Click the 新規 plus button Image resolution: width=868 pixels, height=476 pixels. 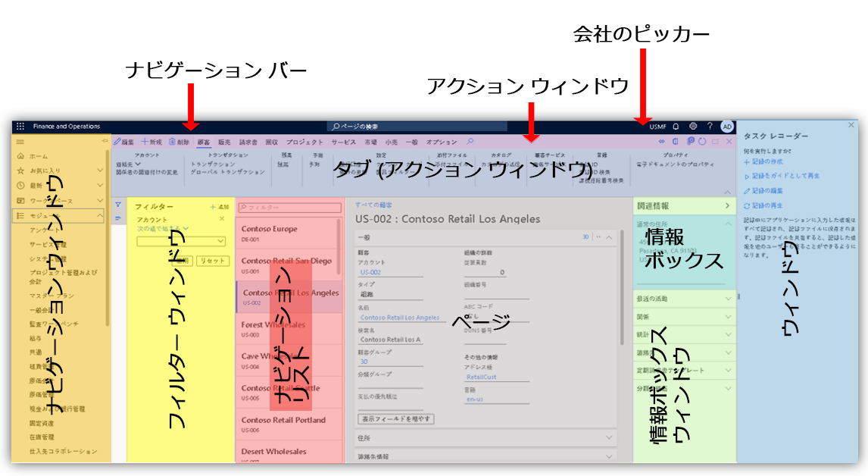pyautogui.click(x=151, y=142)
